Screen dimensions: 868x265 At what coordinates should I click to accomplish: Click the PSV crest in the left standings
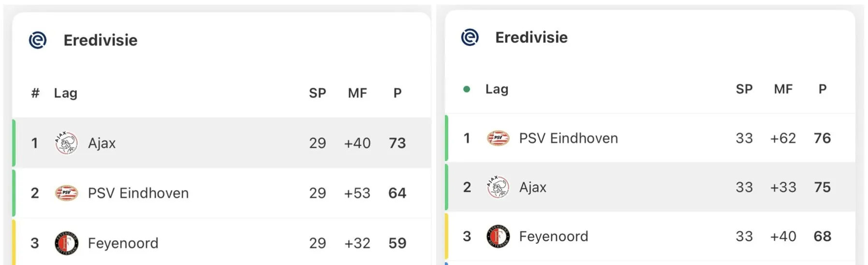click(x=66, y=193)
